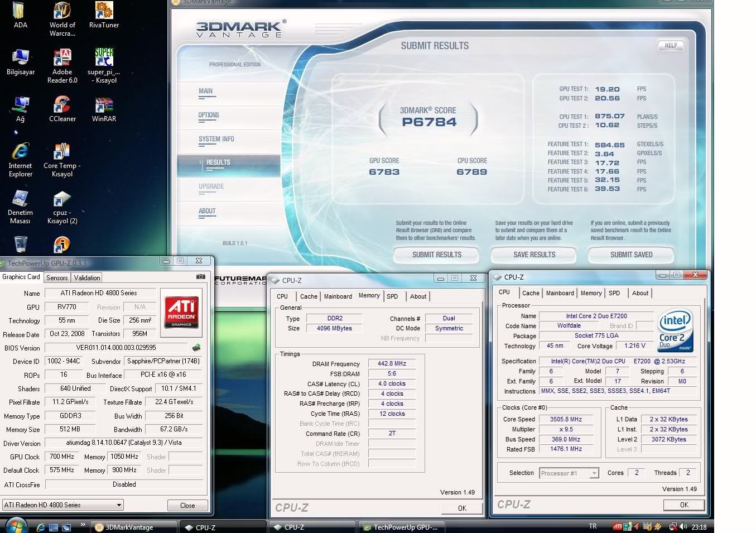The height and width of the screenshot is (533, 756).
Task: Open the ADA desktop icon
Action: 20,16
